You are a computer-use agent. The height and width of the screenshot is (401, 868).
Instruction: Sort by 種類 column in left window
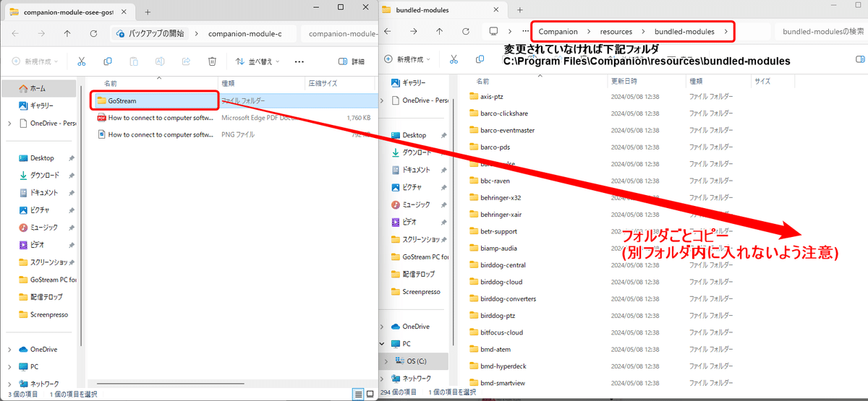click(228, 83)
